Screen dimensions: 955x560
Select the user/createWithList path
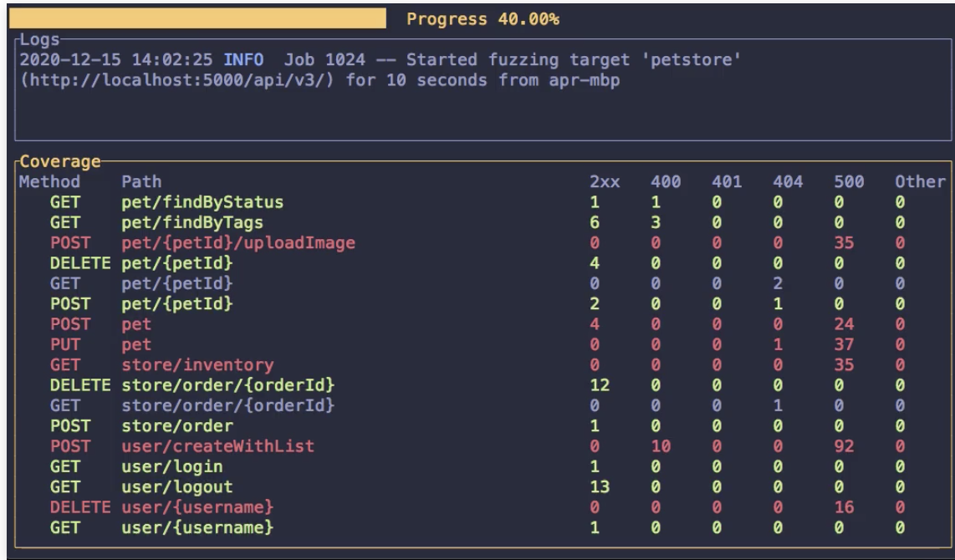(x=218, y=446)
